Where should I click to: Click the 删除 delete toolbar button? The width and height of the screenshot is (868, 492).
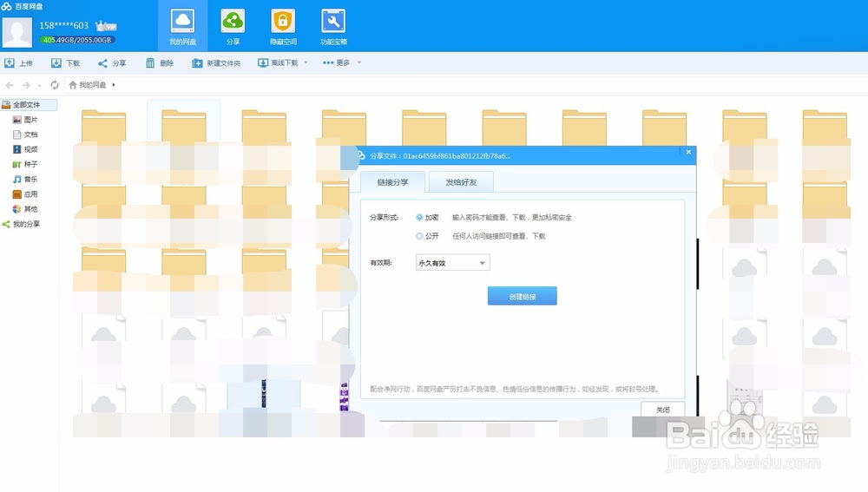(x=160, y=63)
